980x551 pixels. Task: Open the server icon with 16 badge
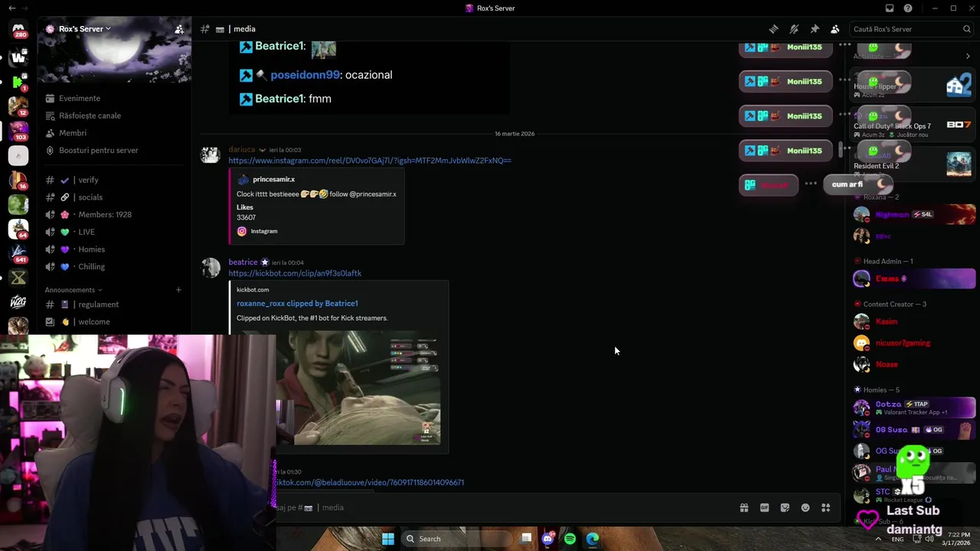coord(18,180)
